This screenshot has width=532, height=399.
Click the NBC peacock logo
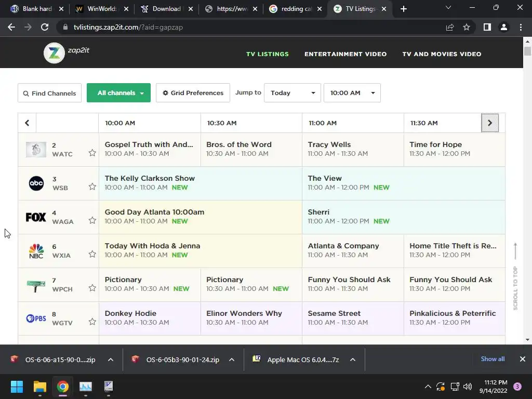[36, 251]
